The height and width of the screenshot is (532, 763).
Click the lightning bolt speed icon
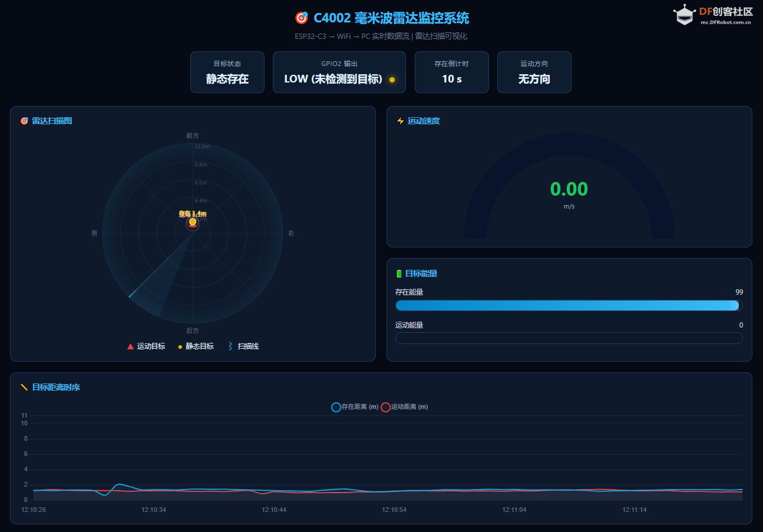point(401,121)
